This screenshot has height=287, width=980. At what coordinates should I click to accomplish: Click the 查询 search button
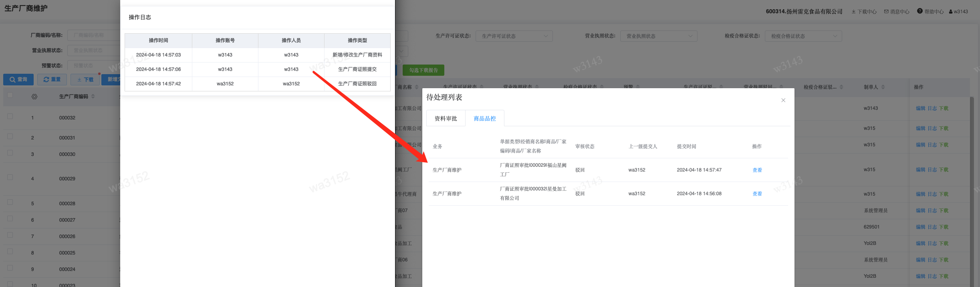(18, 79)
